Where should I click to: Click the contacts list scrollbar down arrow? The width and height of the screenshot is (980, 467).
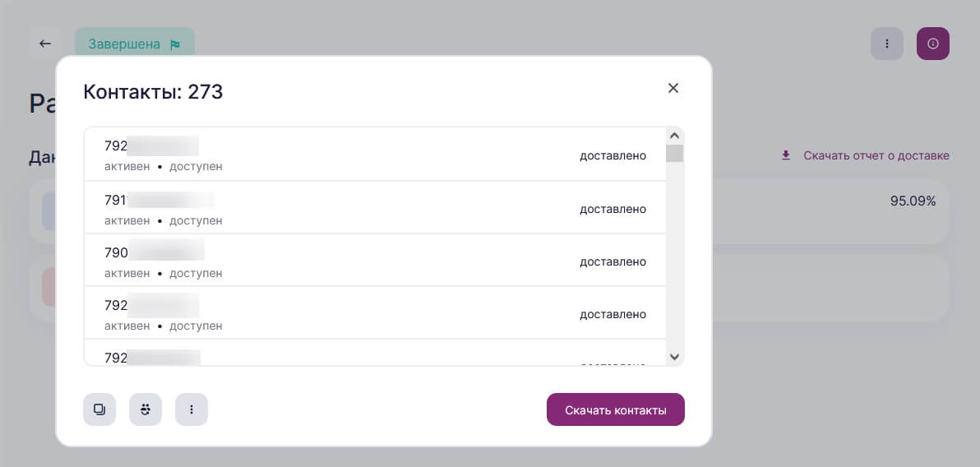[674, 357]
